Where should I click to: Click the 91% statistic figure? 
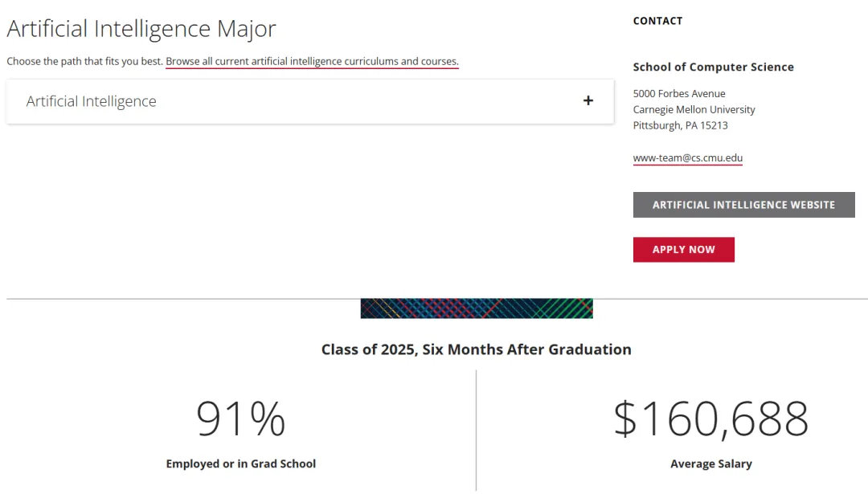(241, 418)
